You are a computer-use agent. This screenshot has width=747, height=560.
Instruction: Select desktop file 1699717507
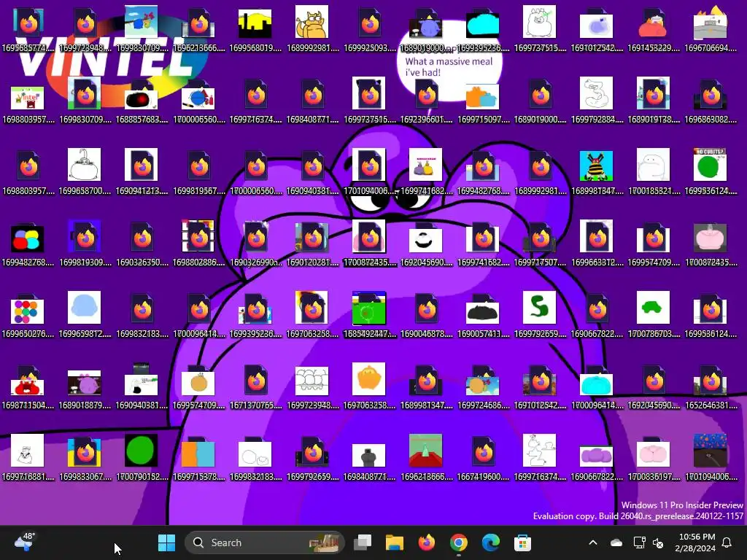pos(540,243)
